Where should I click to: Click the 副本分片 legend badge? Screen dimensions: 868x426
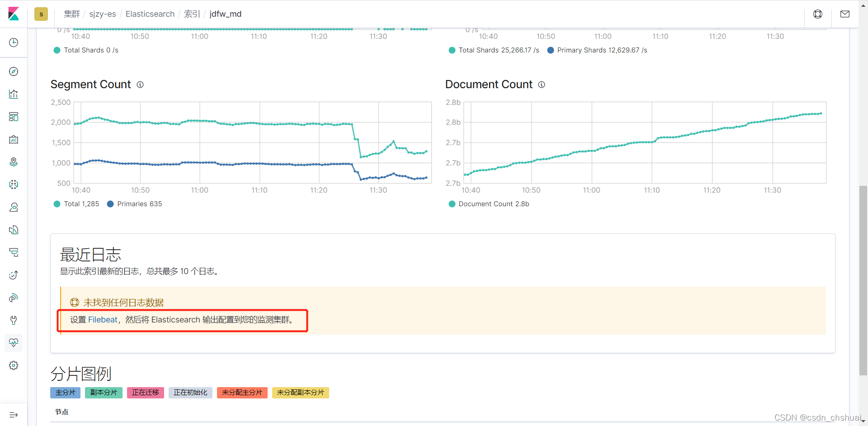(x=104, y=393)
